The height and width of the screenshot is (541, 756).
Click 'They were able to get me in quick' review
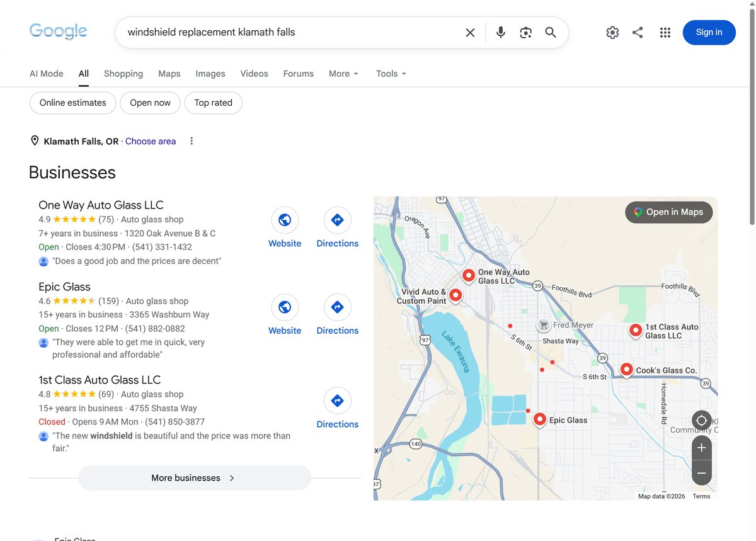pos(129,348)
